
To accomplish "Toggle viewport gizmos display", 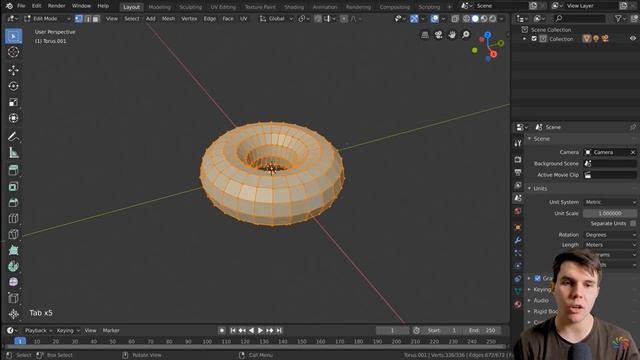I will click(414, 19).
